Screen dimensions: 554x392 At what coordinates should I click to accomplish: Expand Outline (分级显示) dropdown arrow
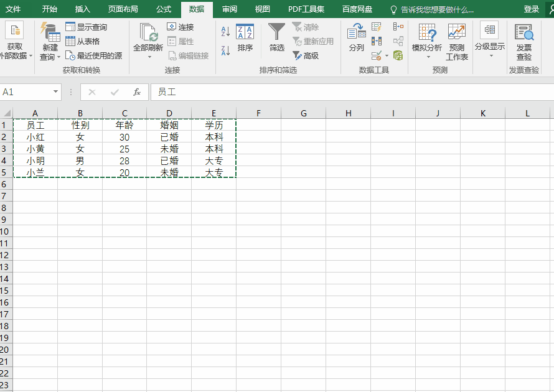click(491, 56)
